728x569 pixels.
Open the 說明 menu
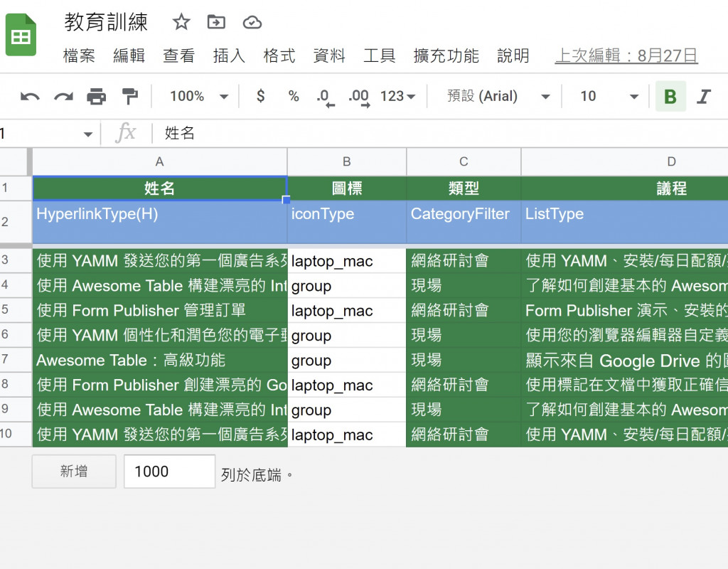tap(513, 55)
